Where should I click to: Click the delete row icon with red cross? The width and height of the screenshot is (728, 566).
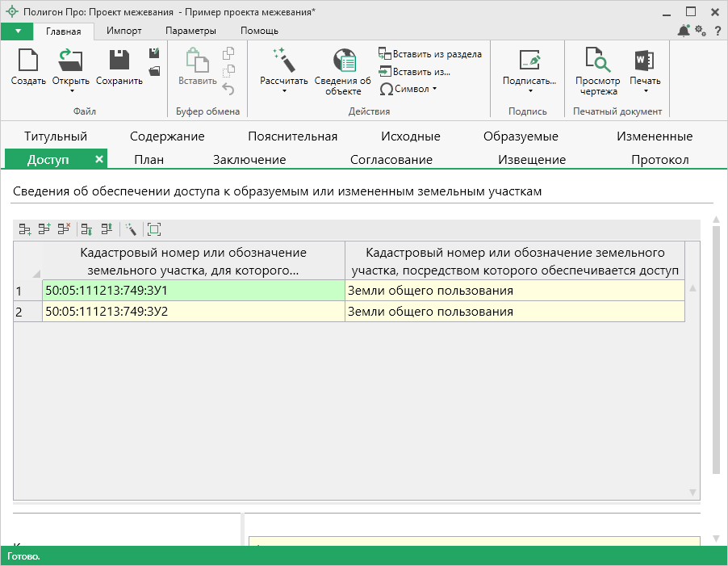click(64, 229)
